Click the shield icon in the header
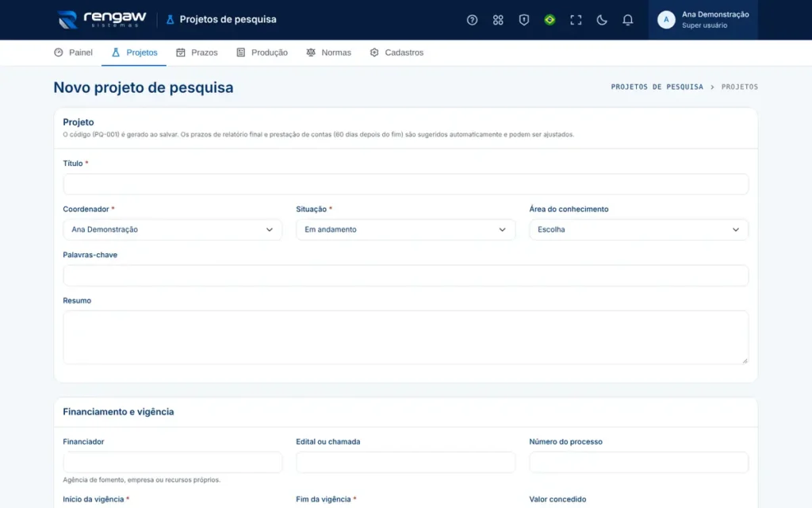The image size is (812, 508). coord(523,20)
